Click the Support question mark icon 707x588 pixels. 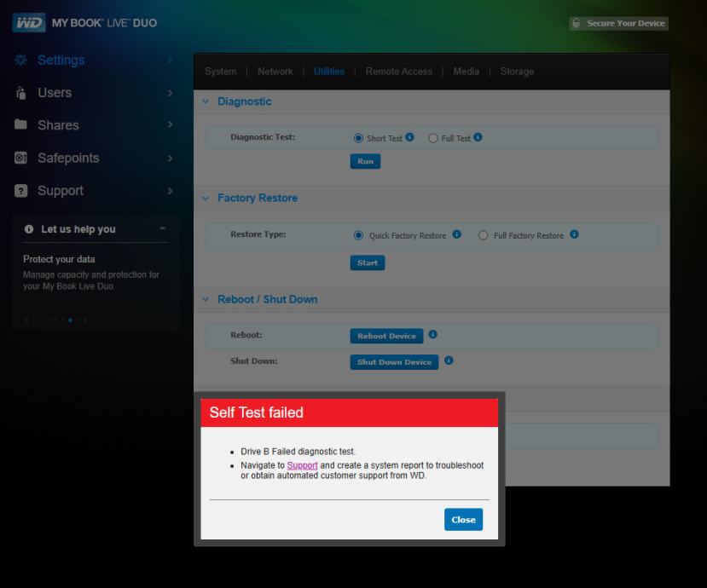20,191
